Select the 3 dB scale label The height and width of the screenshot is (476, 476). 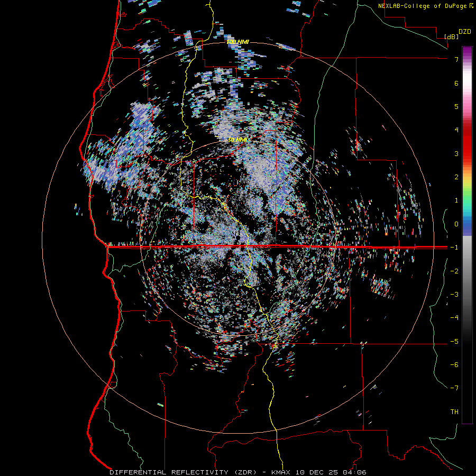(456, 153)
